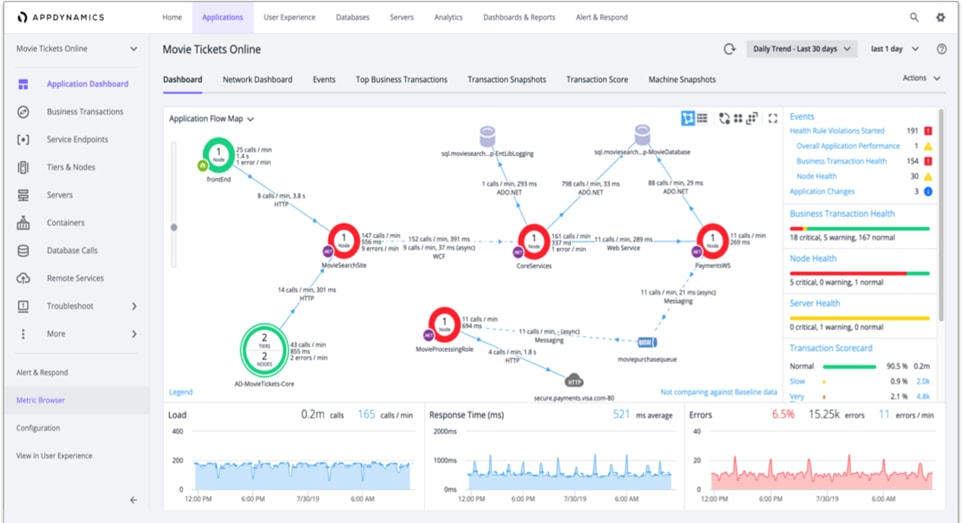Image resolution: width=963 pixels, height=523 pixels.
Task: Click the Servers sidebar icon
Action: coord(23,195)
